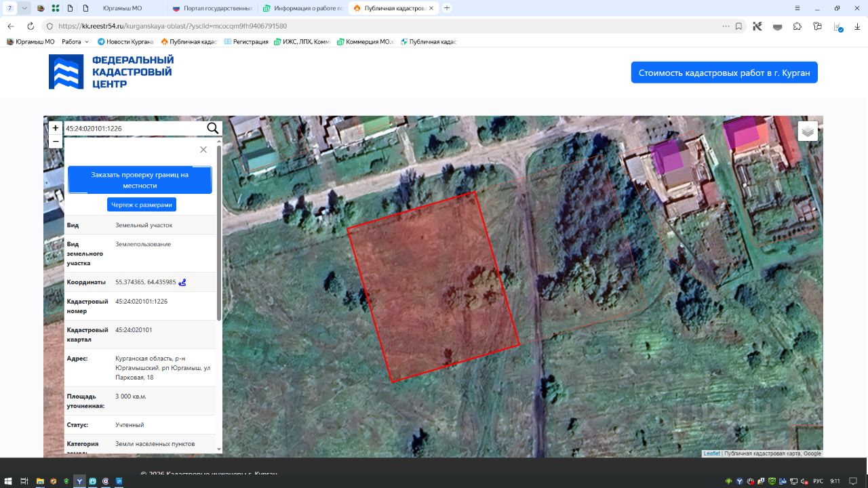The width and height of the screenshot is (868, 488).
Task: Open Новости Кургана bookmark
Action: coord(125,41)
